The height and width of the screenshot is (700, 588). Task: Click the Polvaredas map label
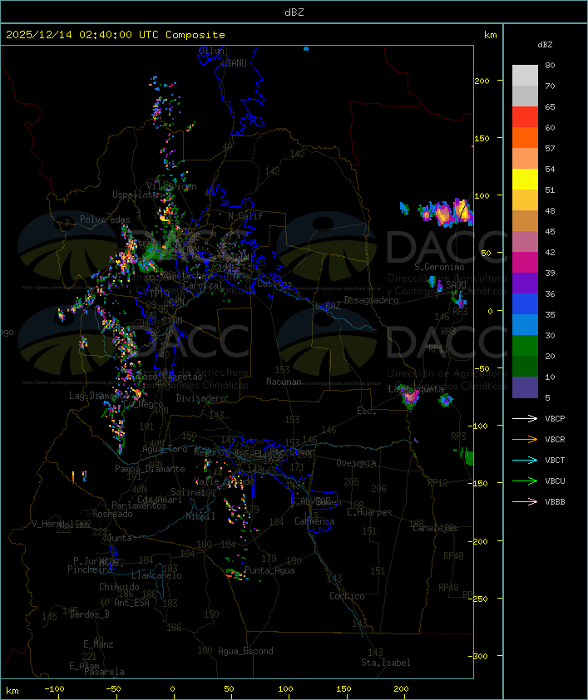(105, 219)
